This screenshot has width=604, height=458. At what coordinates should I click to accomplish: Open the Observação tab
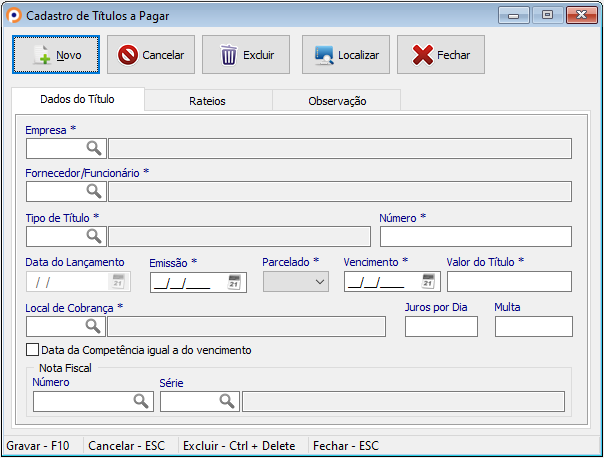(337, 101)
